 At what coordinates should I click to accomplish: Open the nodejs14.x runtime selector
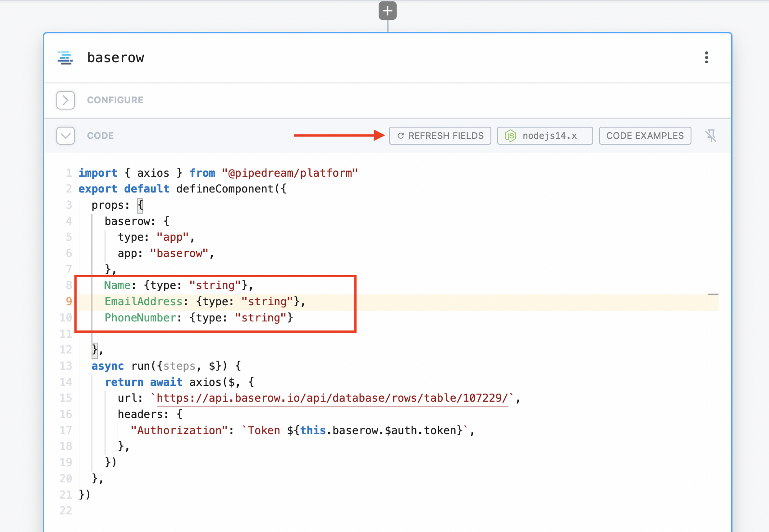[545, 136]
